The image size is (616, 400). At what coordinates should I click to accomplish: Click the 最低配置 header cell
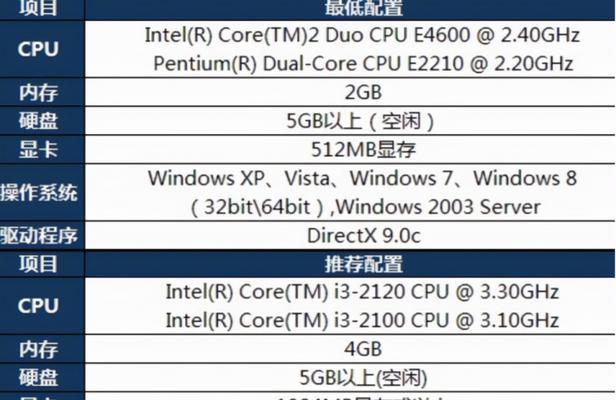pos(350,9)
